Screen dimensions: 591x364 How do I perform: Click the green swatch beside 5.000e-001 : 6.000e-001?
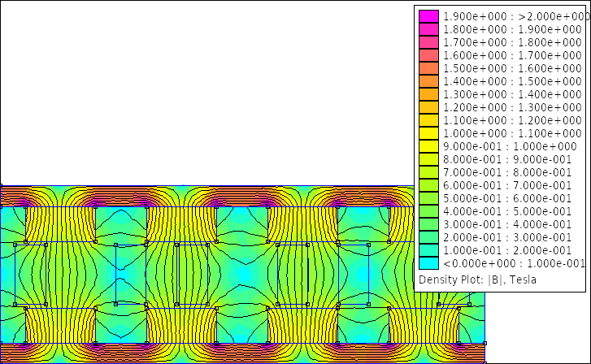tap(428, 198)
